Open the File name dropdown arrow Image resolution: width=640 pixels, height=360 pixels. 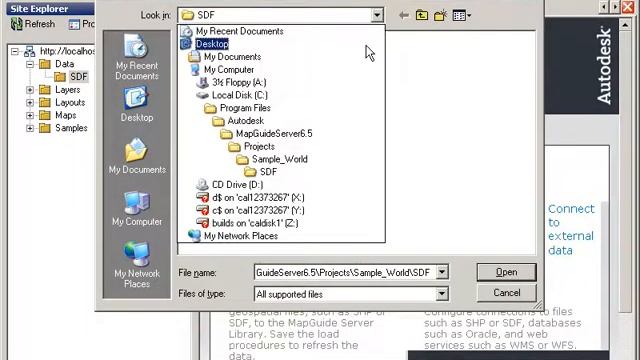click(442, 272)
